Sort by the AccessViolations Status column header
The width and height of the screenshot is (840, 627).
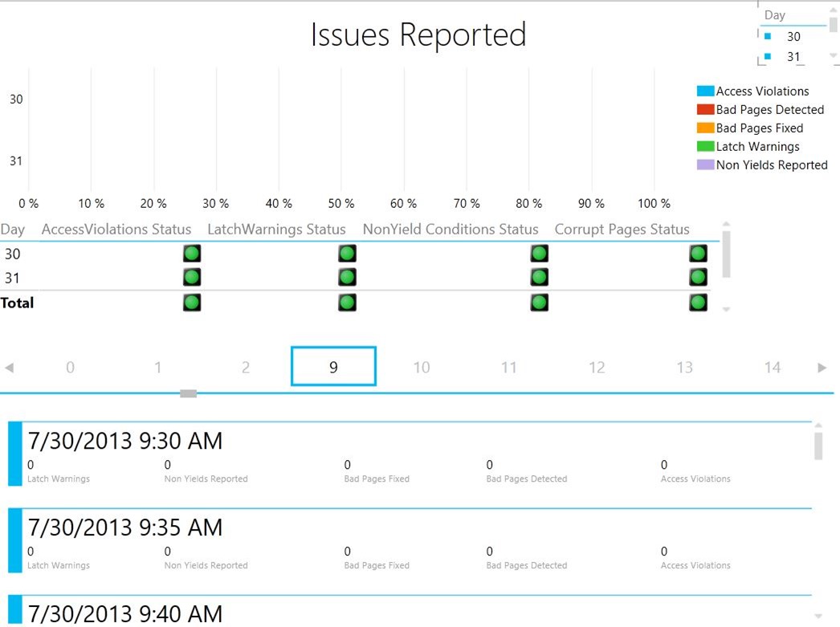coord(116,229)
